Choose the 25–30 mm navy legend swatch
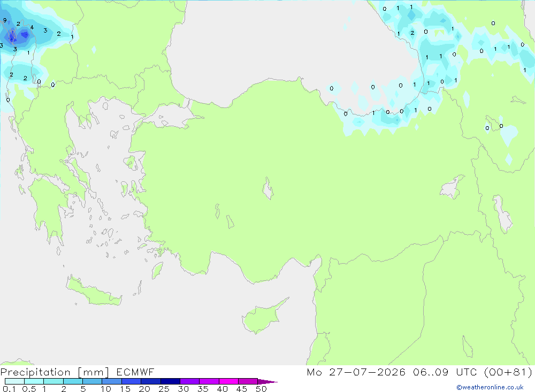The image size is (535, 392). [x=170, y=381]
